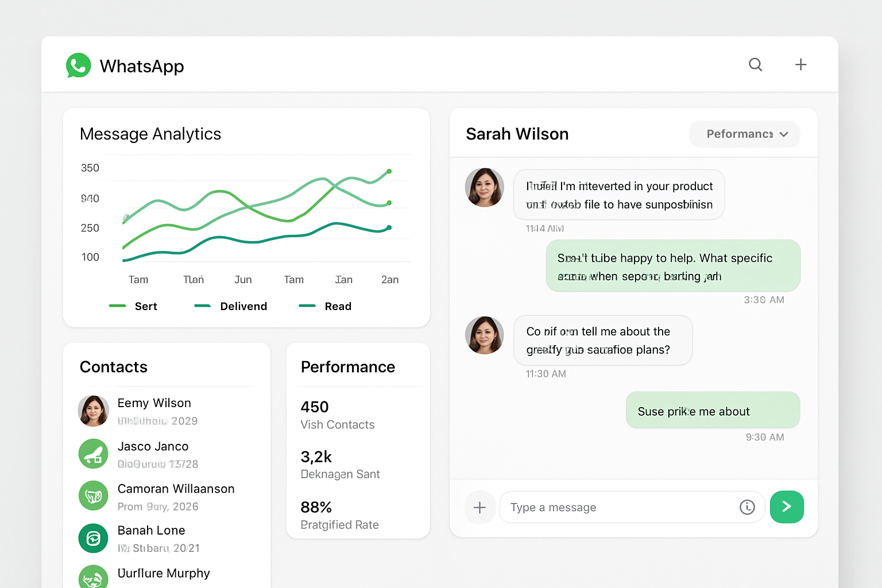Click Sarah Wilson avatar beside 11:30 message

[485, 335]
